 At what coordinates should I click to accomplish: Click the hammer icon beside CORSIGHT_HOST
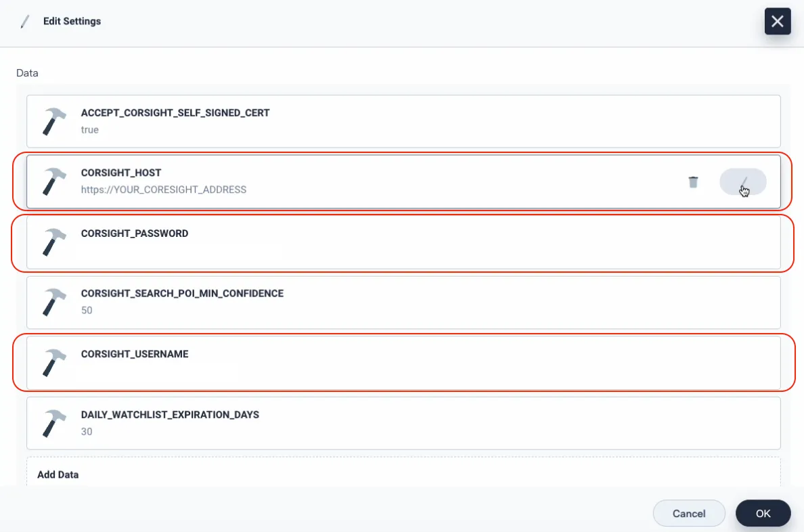[53, 182]
